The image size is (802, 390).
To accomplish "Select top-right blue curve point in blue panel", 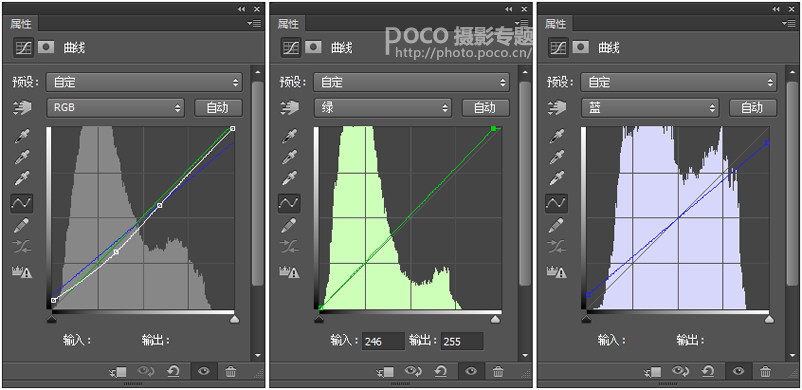I will tap(767, 143).
